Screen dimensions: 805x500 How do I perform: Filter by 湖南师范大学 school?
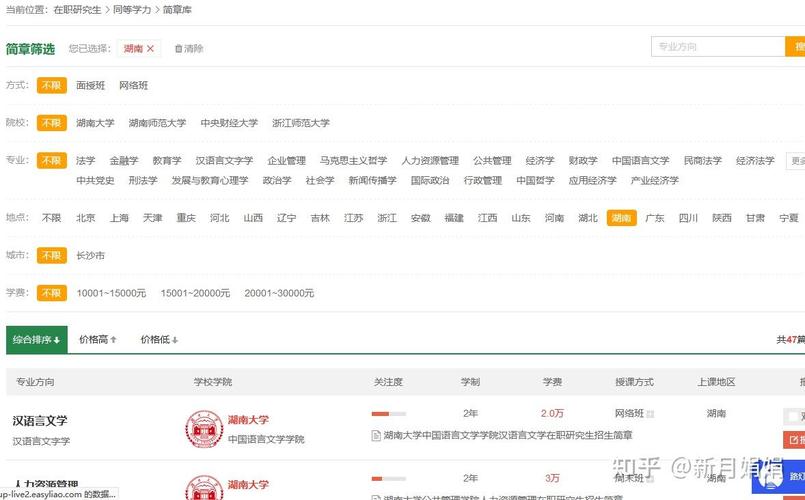(x=157, y=123)
